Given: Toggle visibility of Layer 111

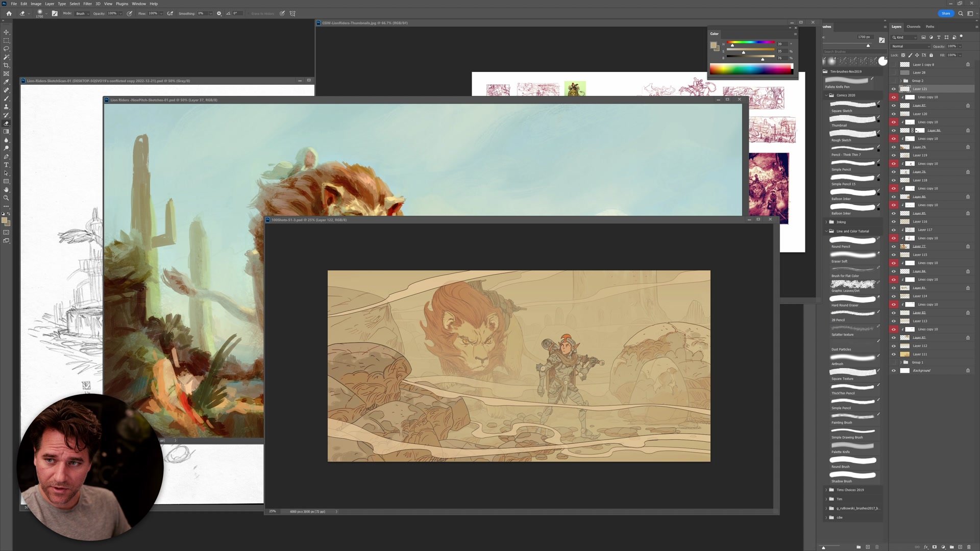Looking at the screenshot, I should (x=893, y=354).
